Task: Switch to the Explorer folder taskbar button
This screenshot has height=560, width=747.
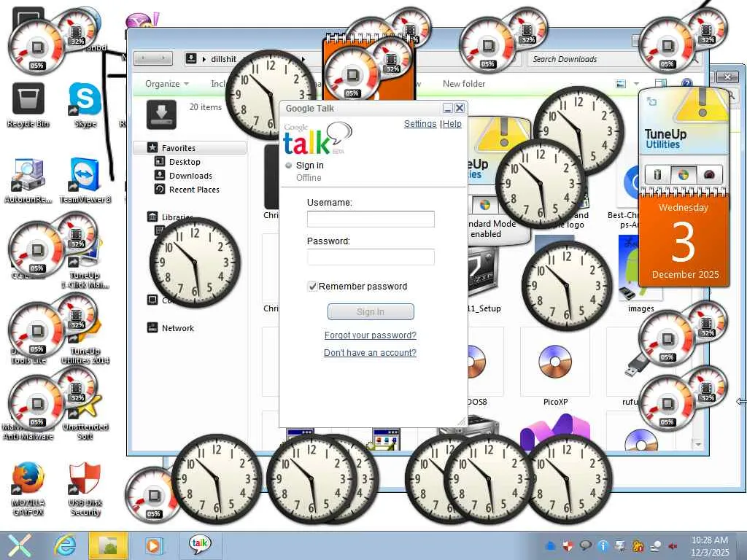Action: tap(108, 545)
